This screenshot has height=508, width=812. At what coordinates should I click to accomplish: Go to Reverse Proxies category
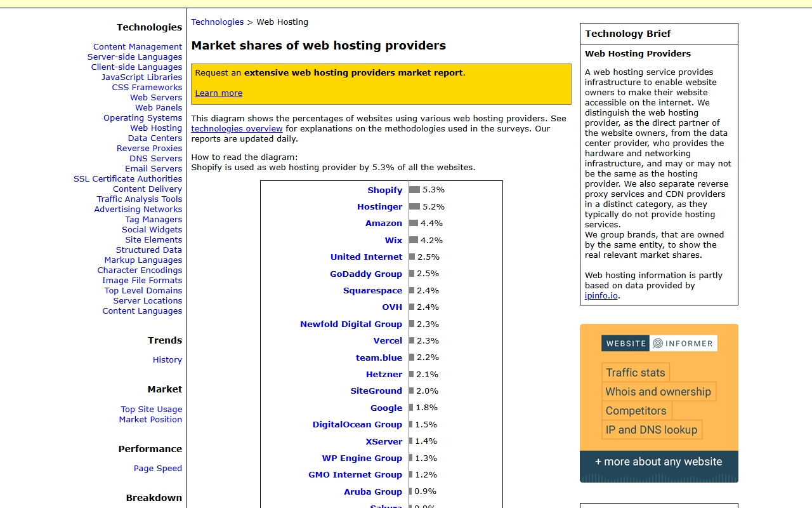click(x=149, y=149)
